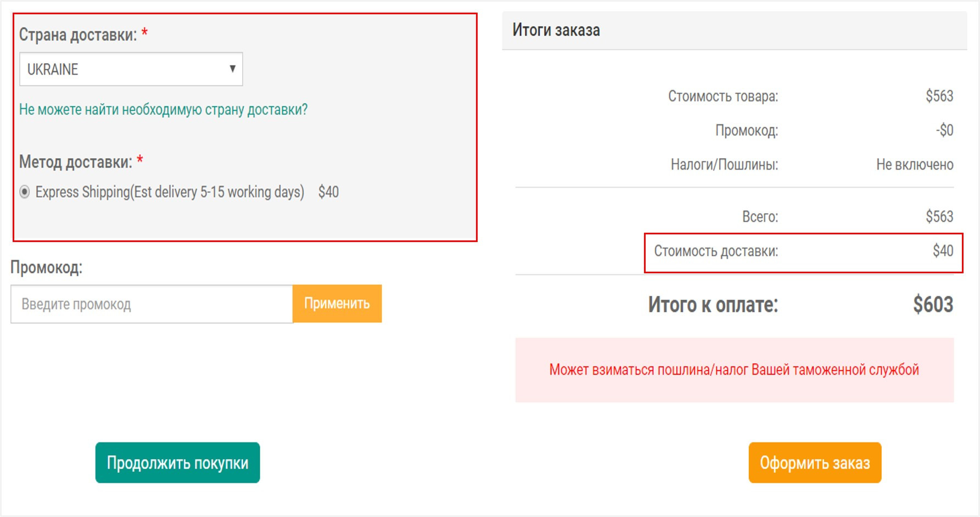Click the arrow on the country selector
Screen dimensions: 980x517
click(232, 69)
